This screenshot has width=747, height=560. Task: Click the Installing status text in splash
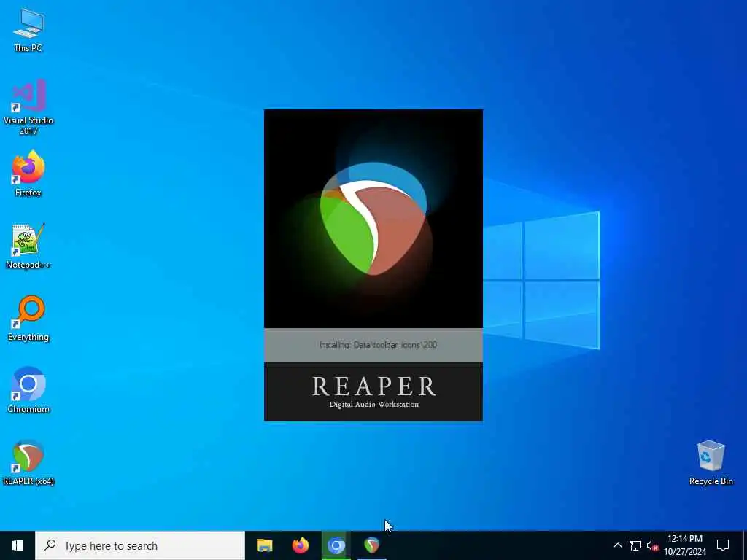coord(378,345)
